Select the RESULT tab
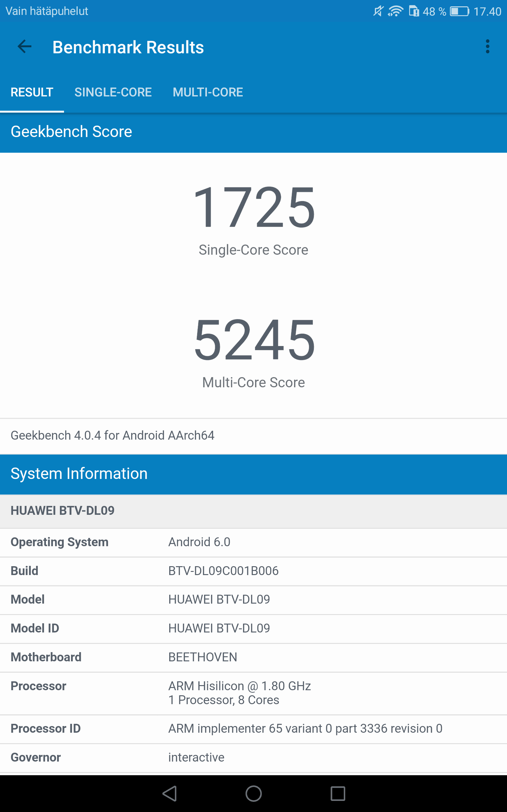This screenshot has width=507, height=812. [x=32, y=92]
